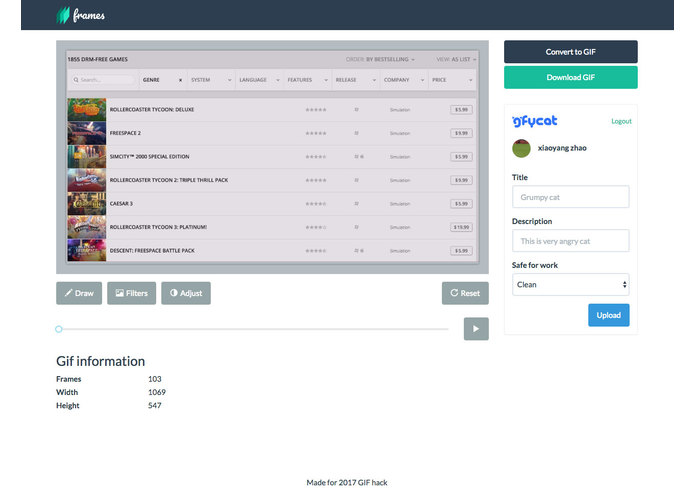Click the picture icon on Filters

click(x=120, y=293)
